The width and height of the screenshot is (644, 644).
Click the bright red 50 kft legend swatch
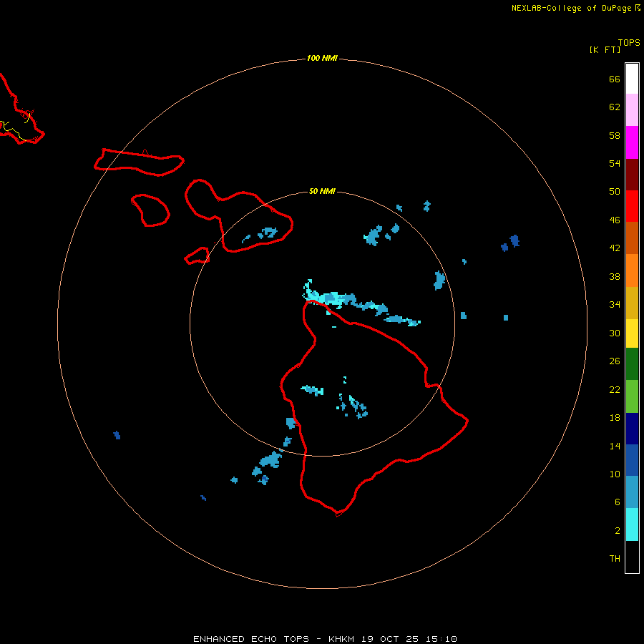coord(632,206)
